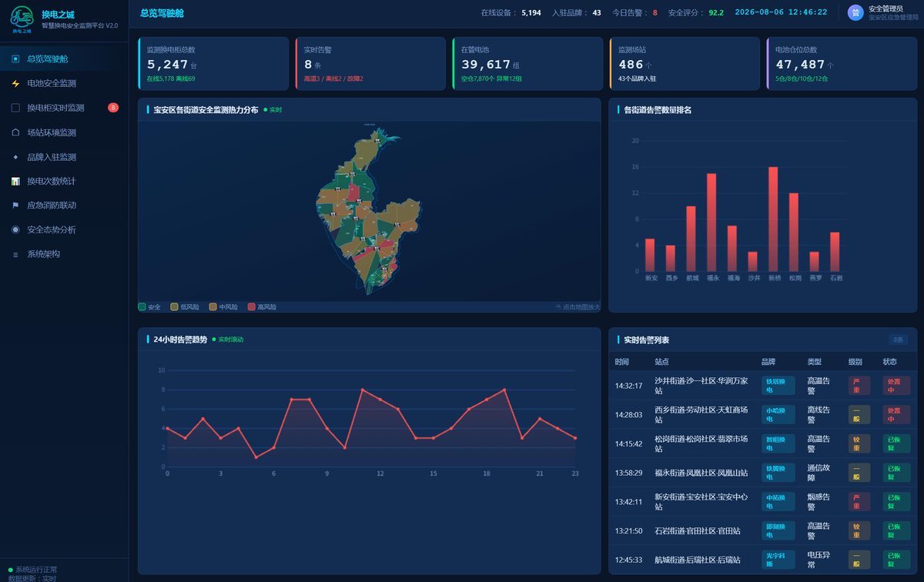Click the 光宇科斯 brand tag
The height and width of the screenshot is (582, 924).
(x=778, y=560)
